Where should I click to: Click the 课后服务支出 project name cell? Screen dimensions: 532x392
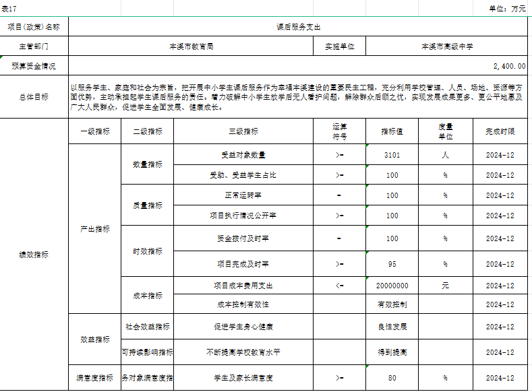pos(298,27)
